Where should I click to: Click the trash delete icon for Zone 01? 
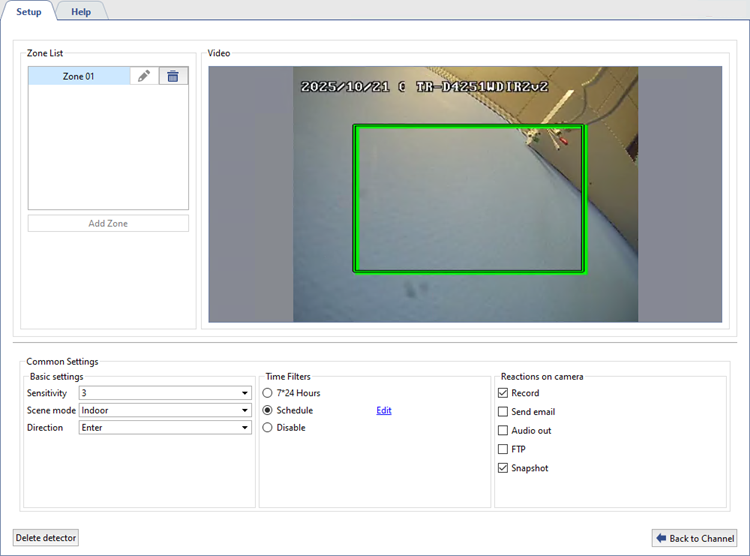(x=173, y=76)
